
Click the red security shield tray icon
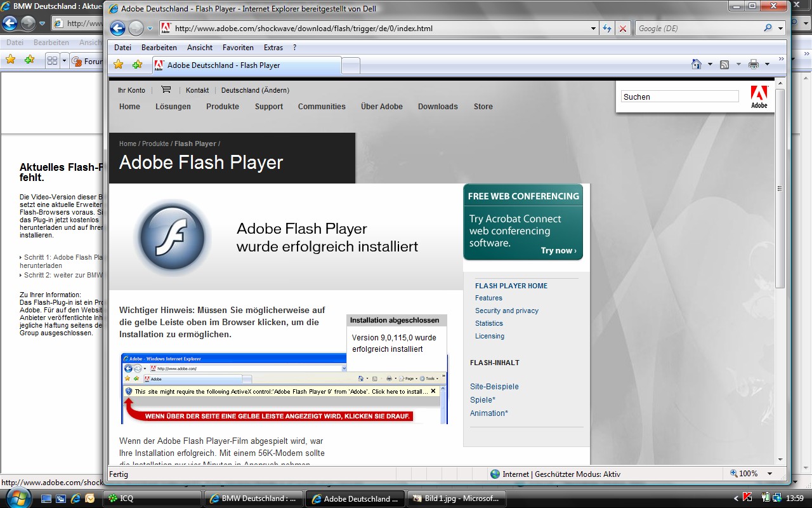[748, 498]
